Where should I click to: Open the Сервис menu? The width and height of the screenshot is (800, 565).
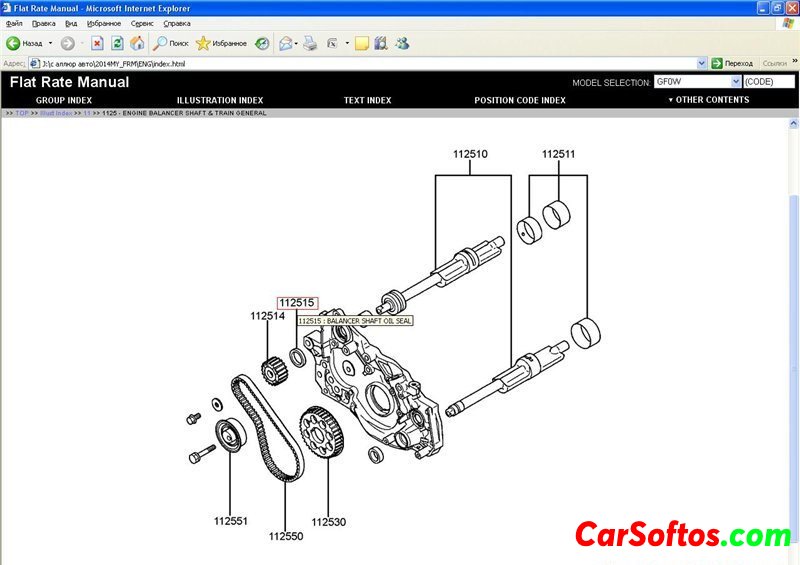coord(142,23)
